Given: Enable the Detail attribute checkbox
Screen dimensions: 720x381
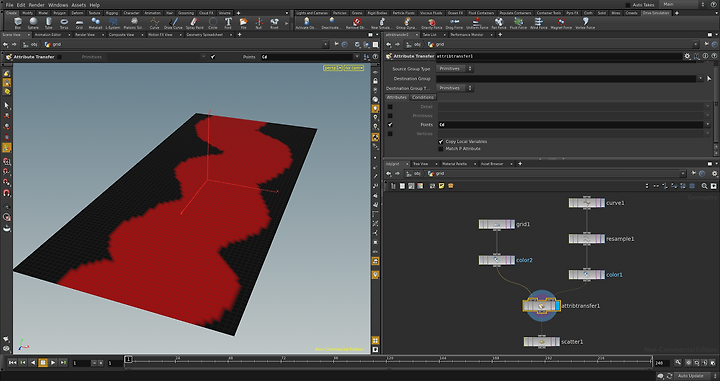Looking at the screenshot, I should [x=390, y=106].
